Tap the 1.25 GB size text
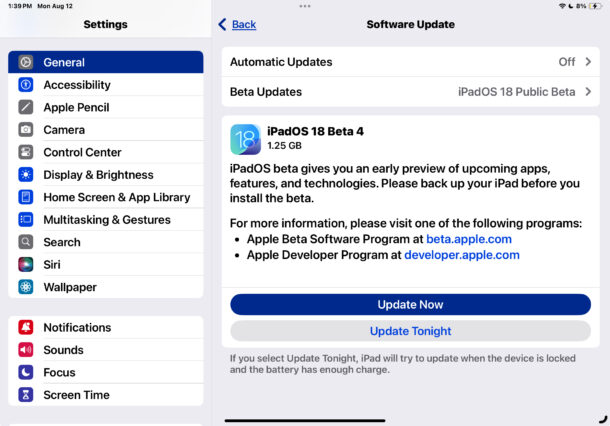Image resolution: width=610 pixels, height=426 pixels. [x=284, y=146]
